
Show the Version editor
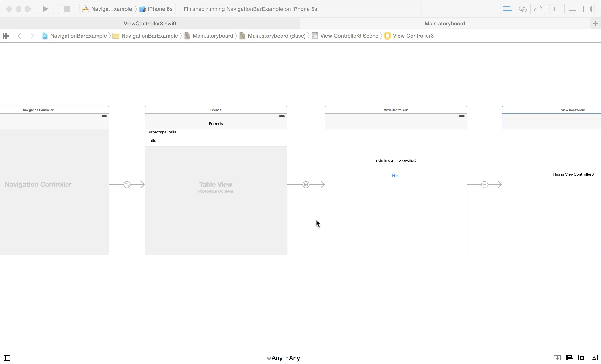click(x=538, y=9)
